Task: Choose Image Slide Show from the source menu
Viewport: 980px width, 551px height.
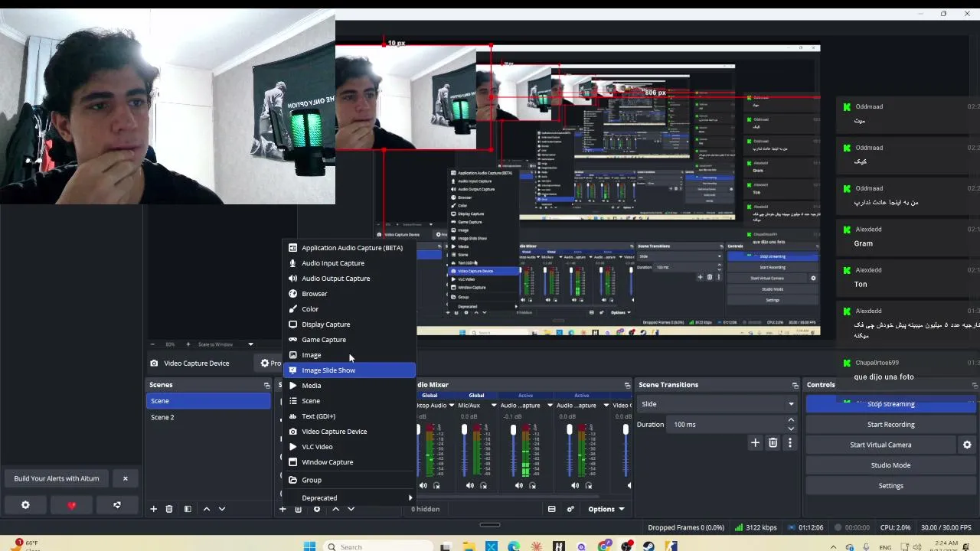Action: (349, 370)
